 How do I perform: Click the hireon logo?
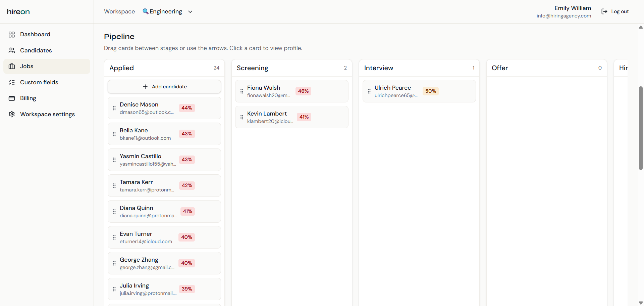pyautogui.click(x=18, y=11)
